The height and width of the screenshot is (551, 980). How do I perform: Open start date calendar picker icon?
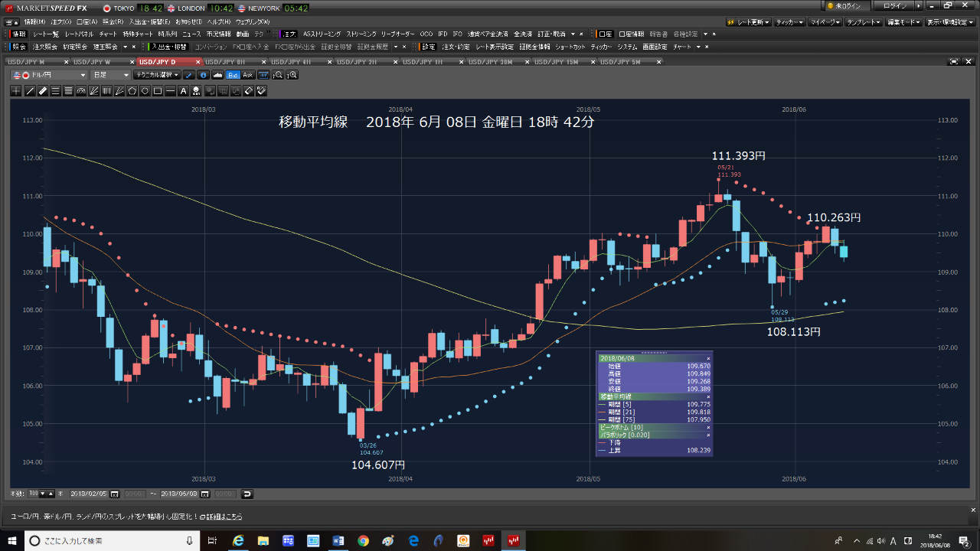[x=115, y=494]
